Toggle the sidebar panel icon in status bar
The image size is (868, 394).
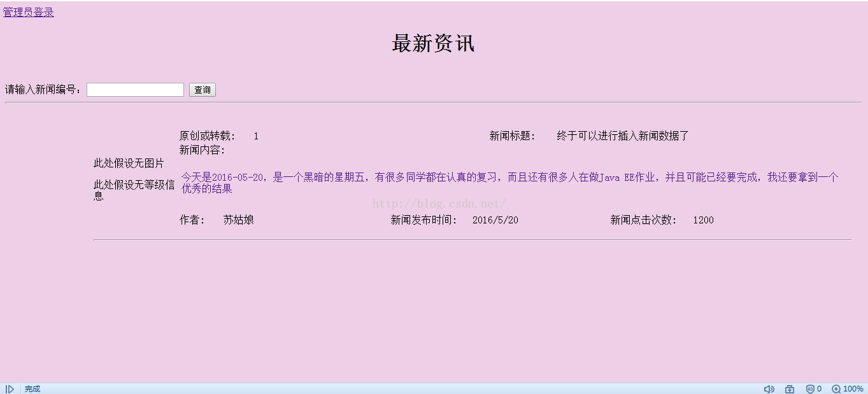(10, 389)
